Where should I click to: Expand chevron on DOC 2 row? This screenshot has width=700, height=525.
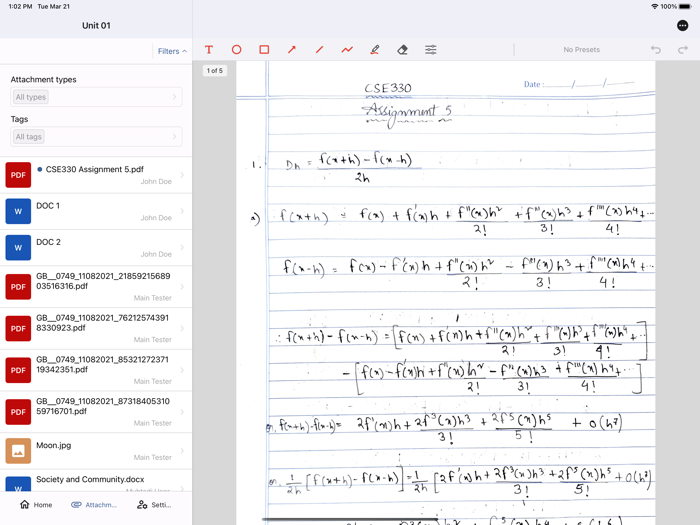coord(182,247)
